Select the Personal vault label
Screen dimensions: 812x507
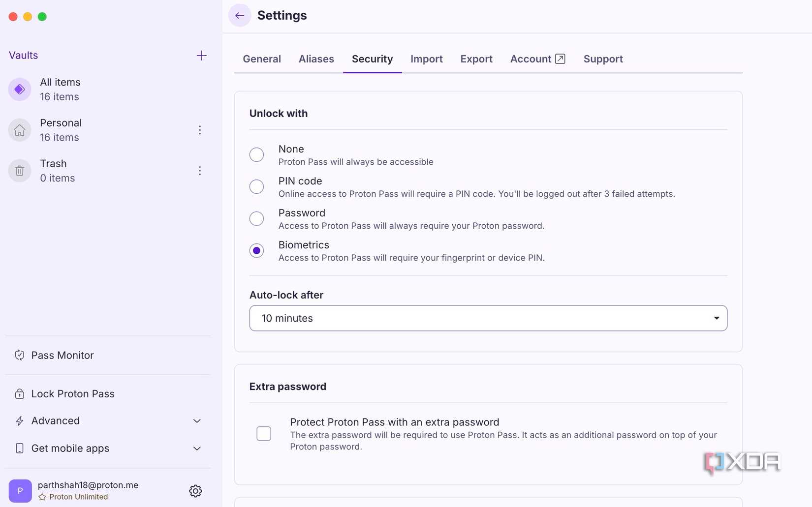click(x=61, y=123)
